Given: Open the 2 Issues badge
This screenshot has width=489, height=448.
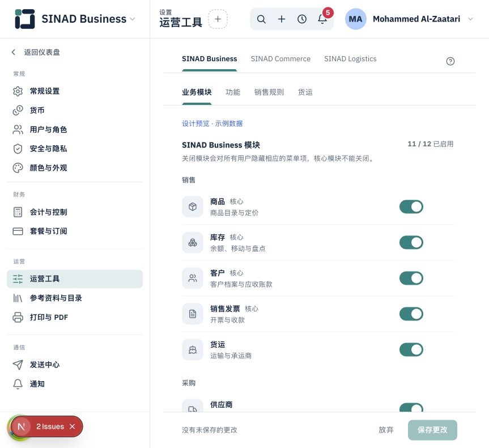Looking at the screenshot, I should (50, 426).
